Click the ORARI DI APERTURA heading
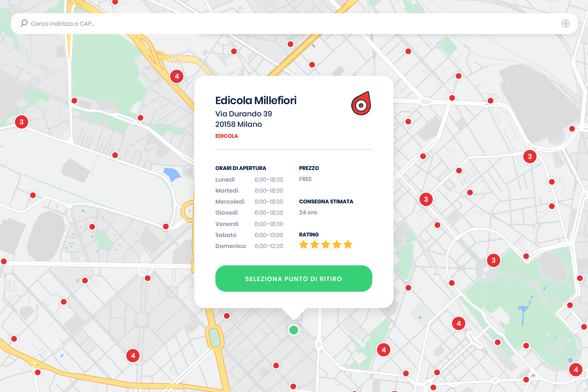Viewport: 588px width, 392px height. tap(240, 168)
